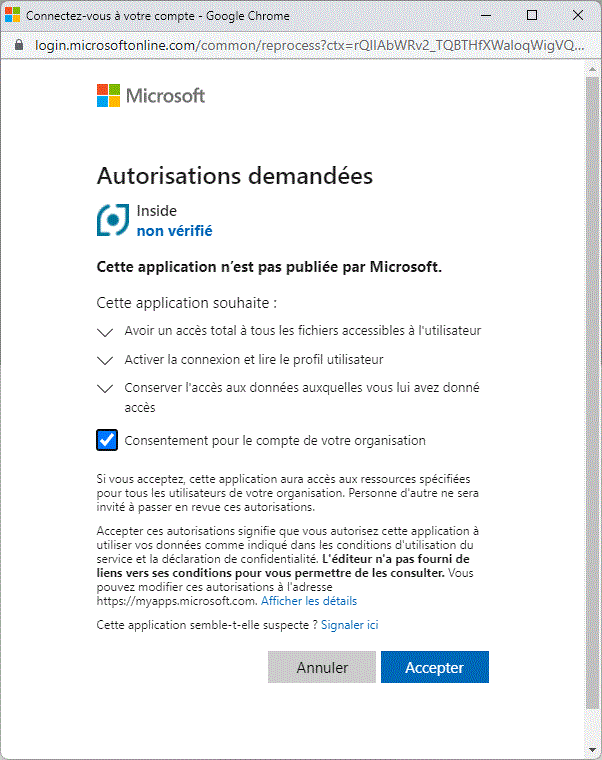The image size is (602, 760).
Task: Click the 'Autorisations demandées' heading
Action: 234,176
